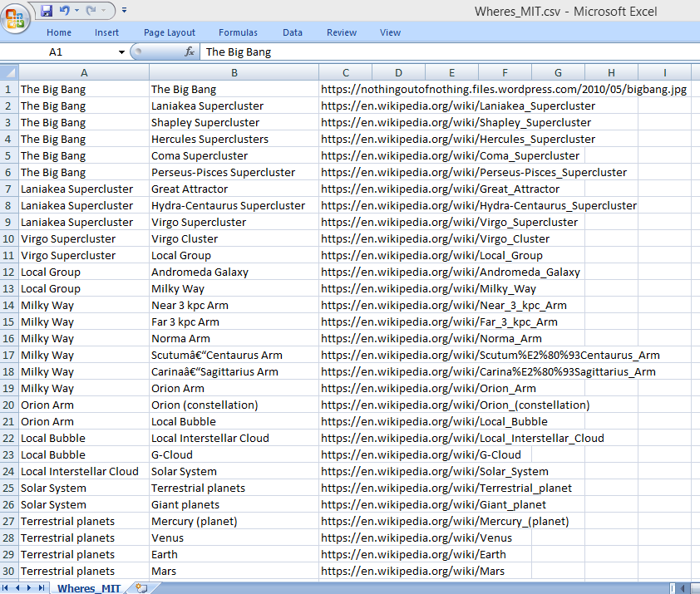Switch to the Page Layout tab
Viewport: 700px width, 594px height.
point(170,32)
